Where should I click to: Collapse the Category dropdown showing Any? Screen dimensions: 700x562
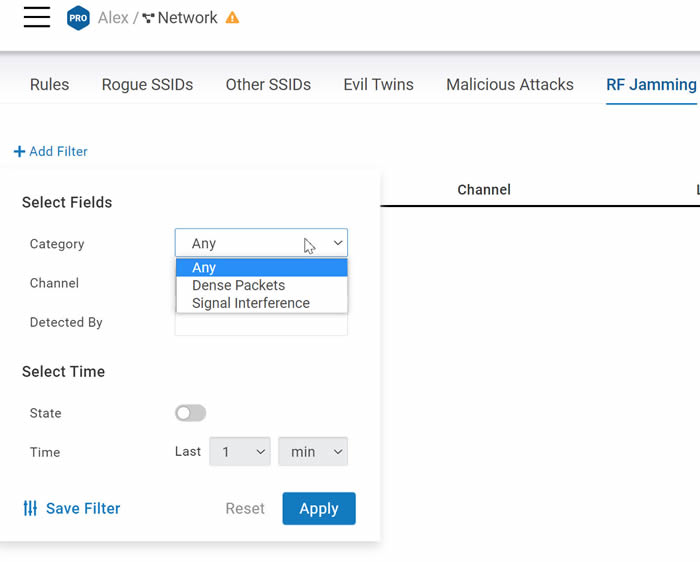tap(261, 243)
